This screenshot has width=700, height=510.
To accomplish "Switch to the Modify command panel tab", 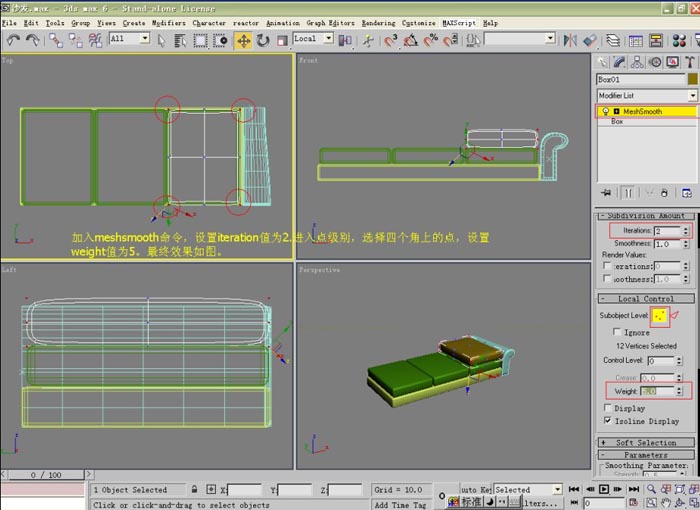I will pyautogui.click(x=619, y=62).
